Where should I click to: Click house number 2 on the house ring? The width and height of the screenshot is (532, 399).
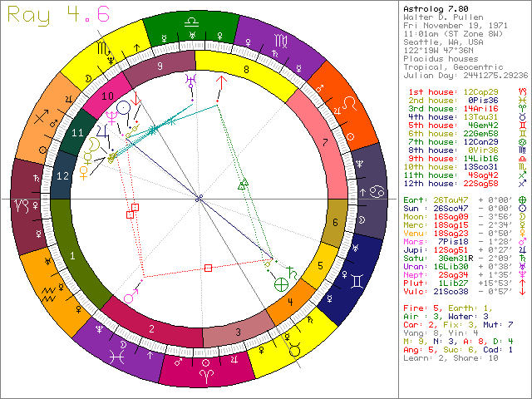[x=152, y=328]
